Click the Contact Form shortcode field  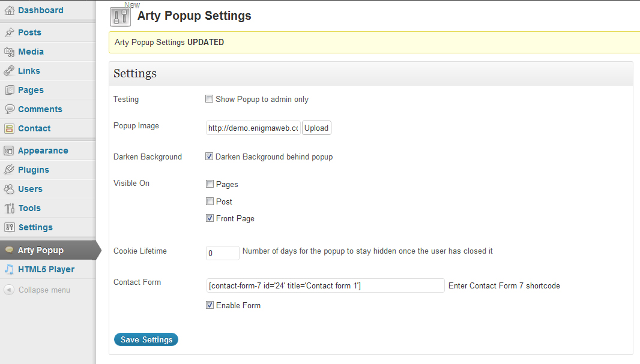point(325,285)
